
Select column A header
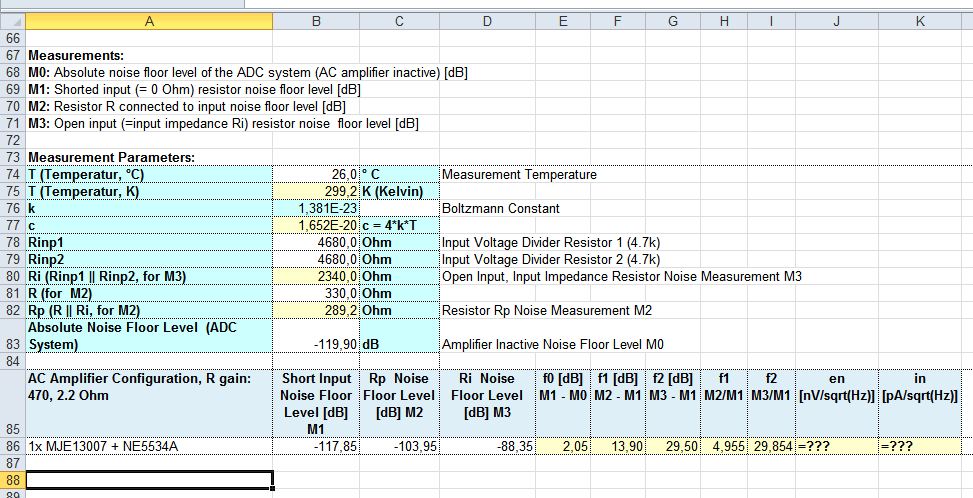(148, 19)
